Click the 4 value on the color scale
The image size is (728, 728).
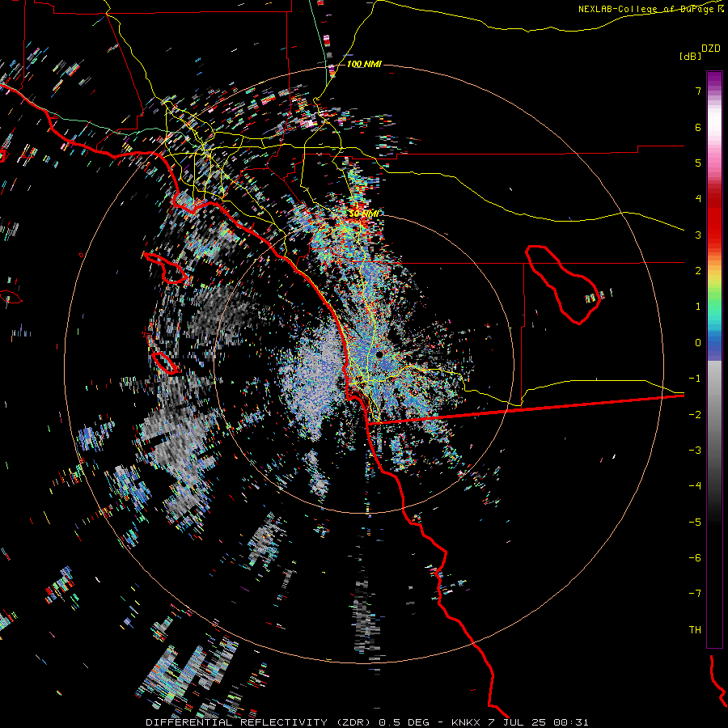tap(698, 199)
